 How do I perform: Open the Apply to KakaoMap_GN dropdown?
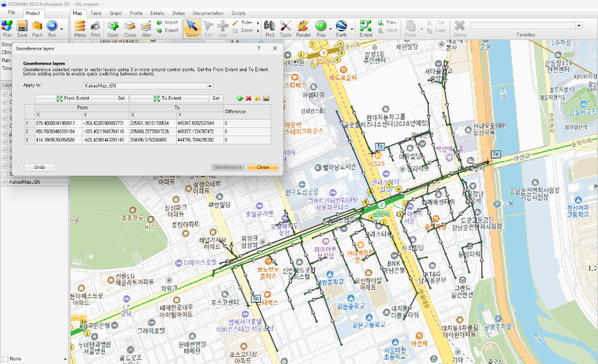210,86
